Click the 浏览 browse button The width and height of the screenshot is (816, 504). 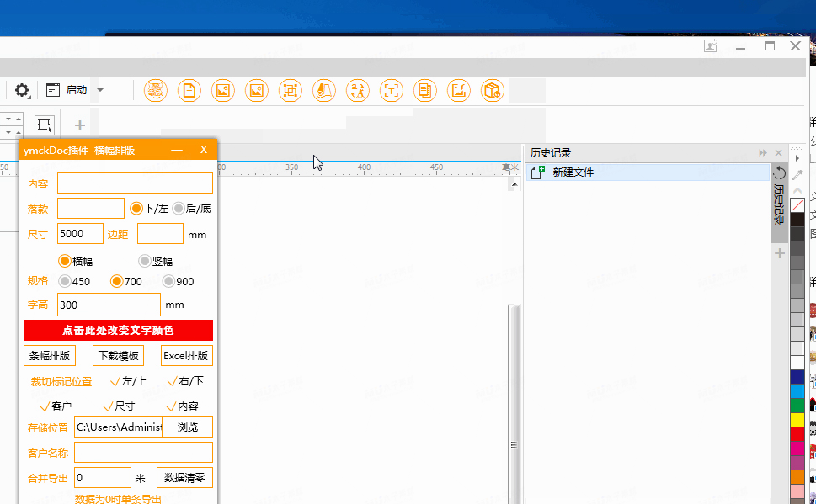point(188,427)
